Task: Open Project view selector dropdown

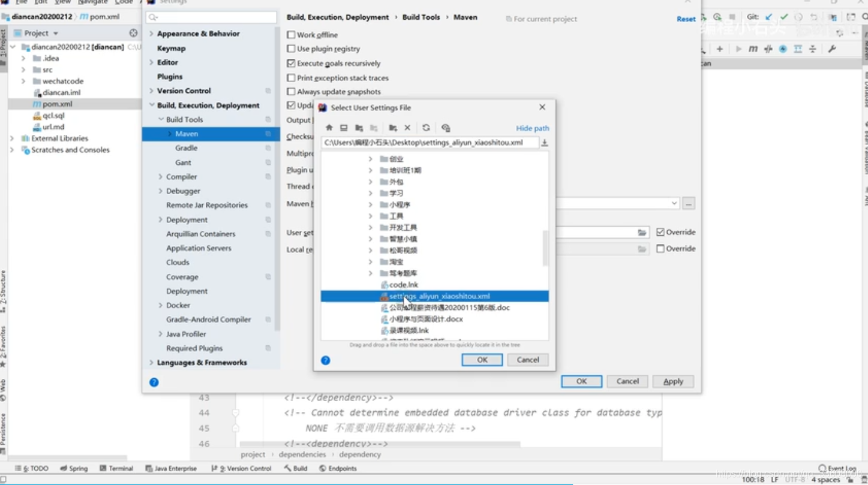Action: point(56,34)
